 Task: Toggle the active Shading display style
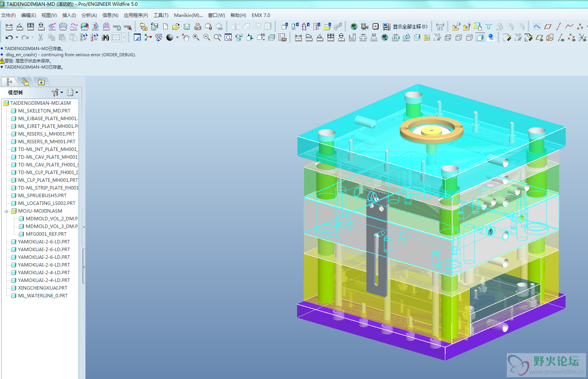pyautogui.click(x=480, y=37)
